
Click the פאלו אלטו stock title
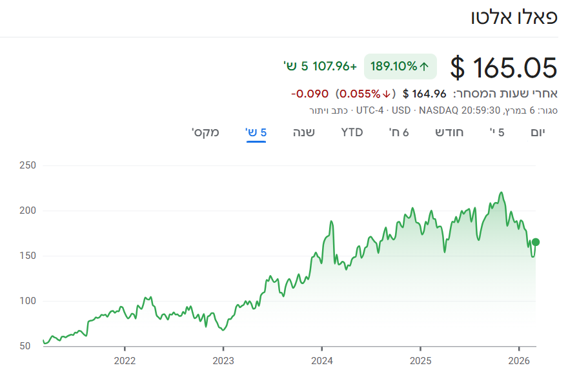coord(514,17)
